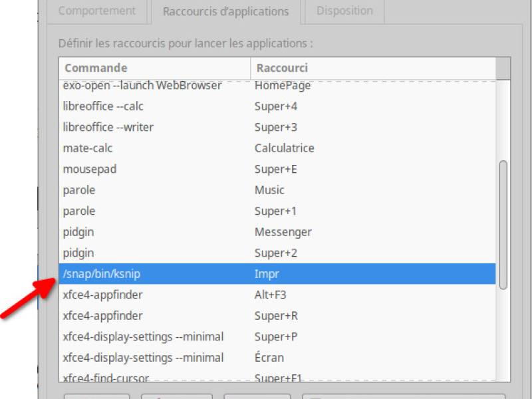Click the Super+4 shortcut cell

(x=275, y=106)
